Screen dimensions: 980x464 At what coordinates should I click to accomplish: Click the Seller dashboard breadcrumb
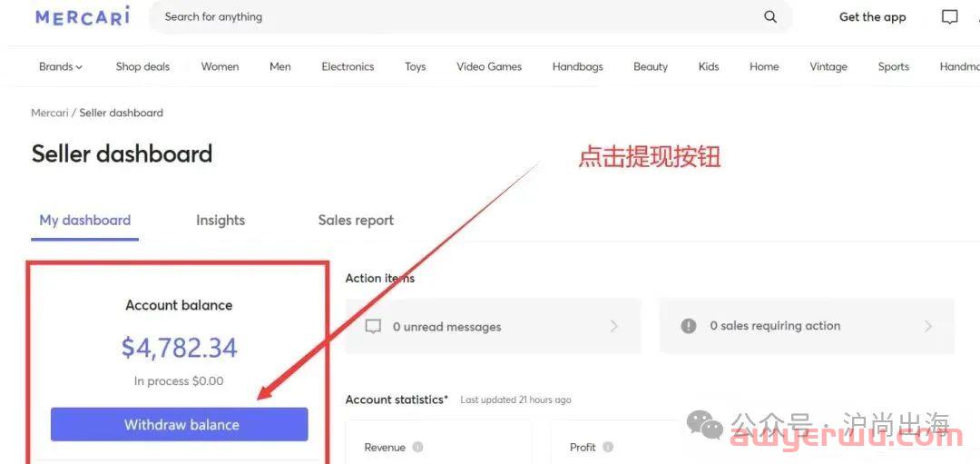(122, 113)
